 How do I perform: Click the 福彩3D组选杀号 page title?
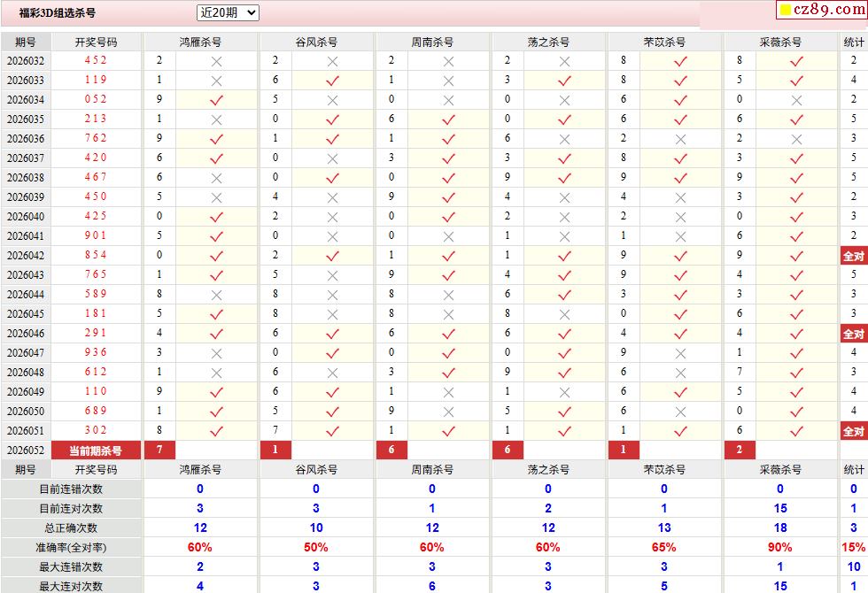coord(57,12)
